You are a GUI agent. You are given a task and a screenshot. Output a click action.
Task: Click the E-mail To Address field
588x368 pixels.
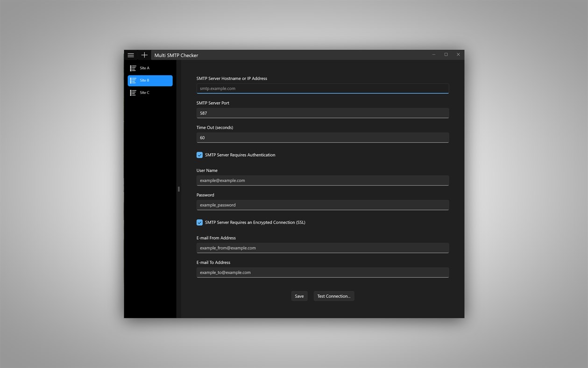(322, 272)
